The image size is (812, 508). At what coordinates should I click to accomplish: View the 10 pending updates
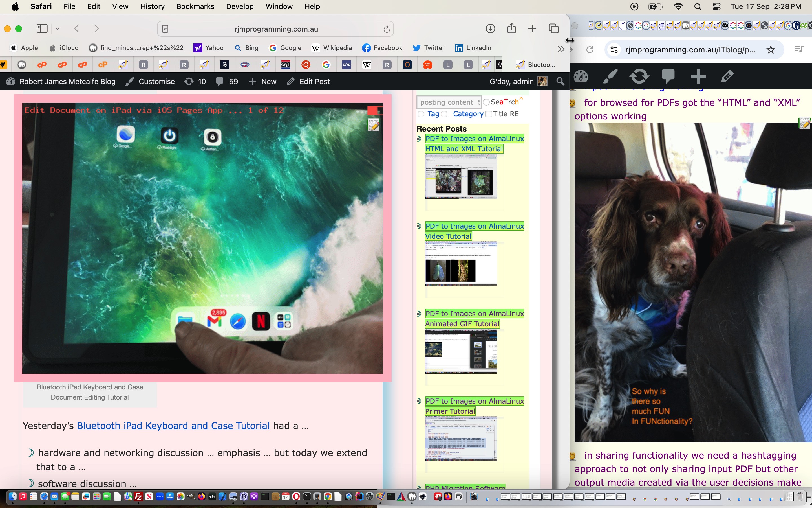195,81
